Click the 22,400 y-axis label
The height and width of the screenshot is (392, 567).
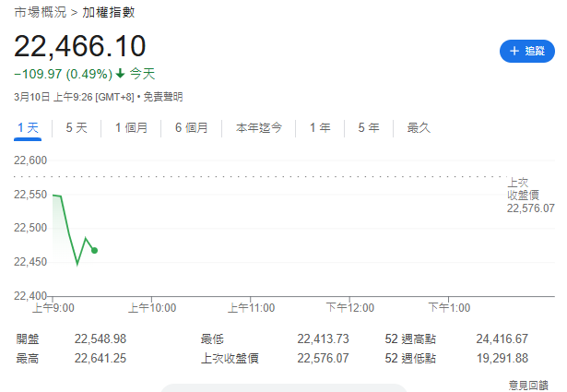click(x=30, y=296)
